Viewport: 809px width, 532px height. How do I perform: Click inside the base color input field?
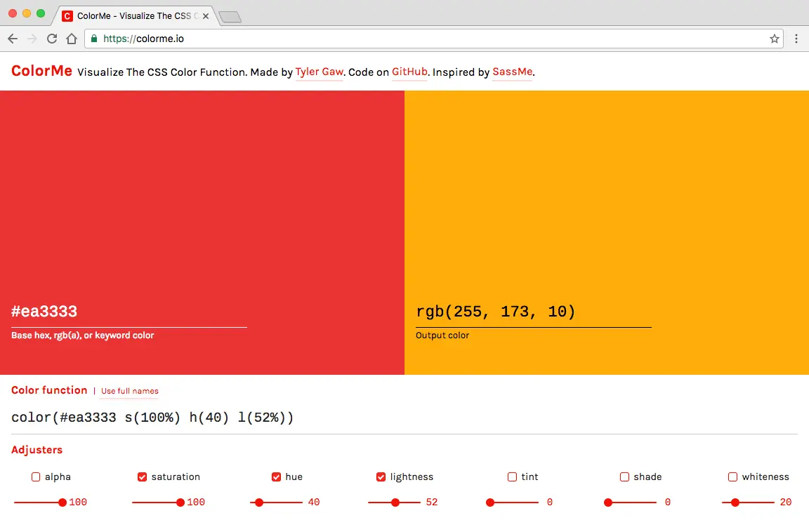pos(126,311)
